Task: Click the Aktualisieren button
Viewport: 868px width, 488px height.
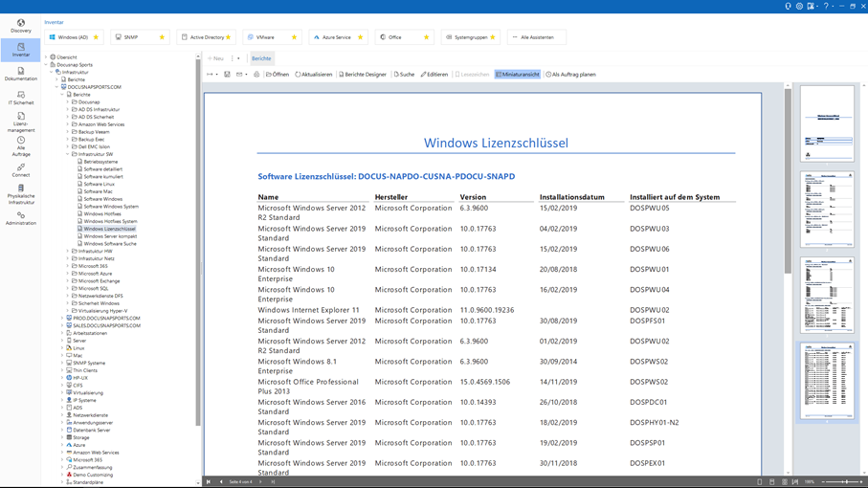Action: (x=314, y=75)
